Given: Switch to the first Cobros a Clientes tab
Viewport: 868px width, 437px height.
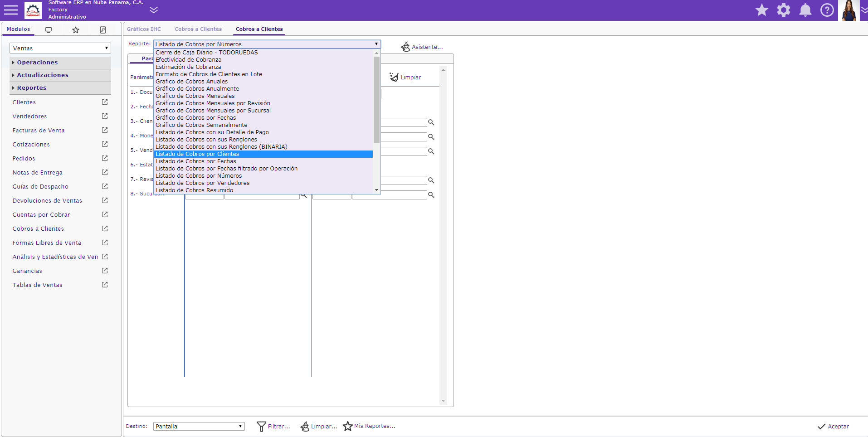Looking at the screenshot, I should click(198, 29).
